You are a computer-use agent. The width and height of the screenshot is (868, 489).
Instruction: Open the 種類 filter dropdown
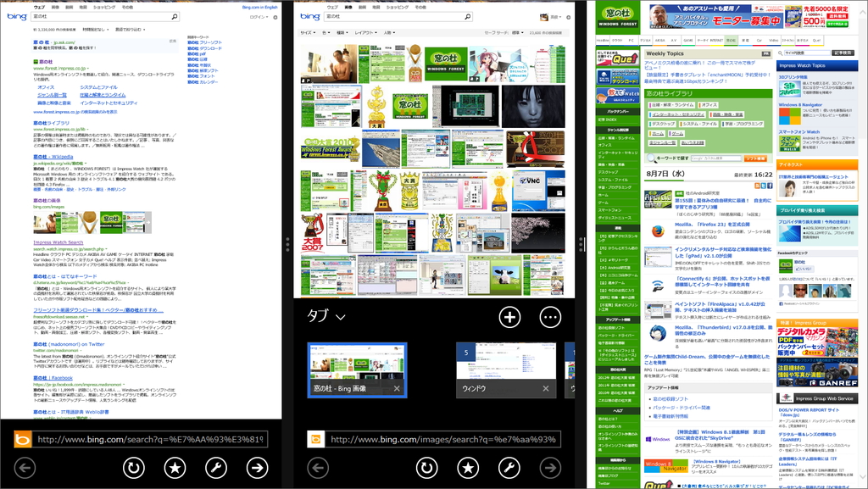tap(342, 33)
